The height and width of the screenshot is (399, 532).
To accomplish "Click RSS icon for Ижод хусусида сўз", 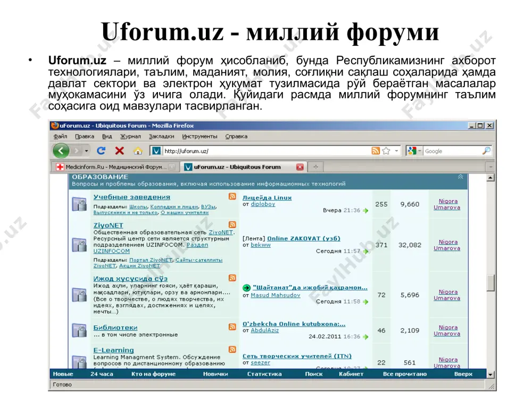I will [x=232, y=278].
